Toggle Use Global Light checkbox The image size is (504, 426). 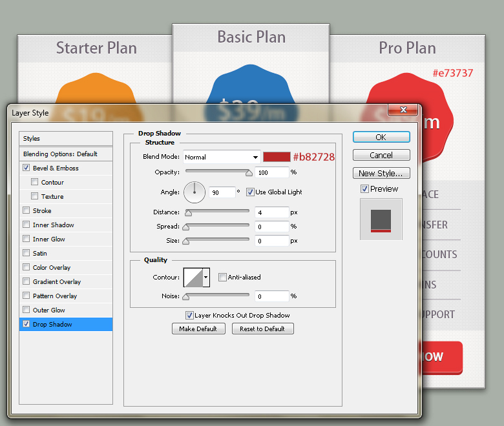click(x=250, y=192)
